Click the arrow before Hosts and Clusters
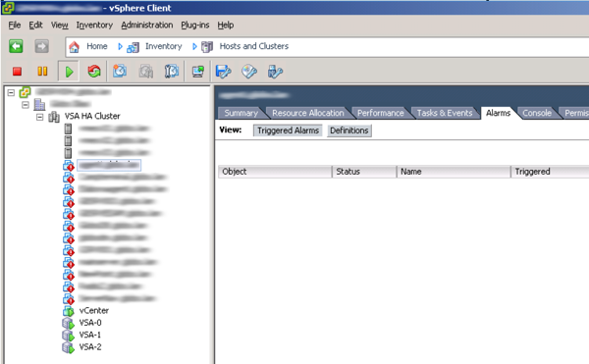Viewport: 589px width, 364px height. tap(194, 46)
